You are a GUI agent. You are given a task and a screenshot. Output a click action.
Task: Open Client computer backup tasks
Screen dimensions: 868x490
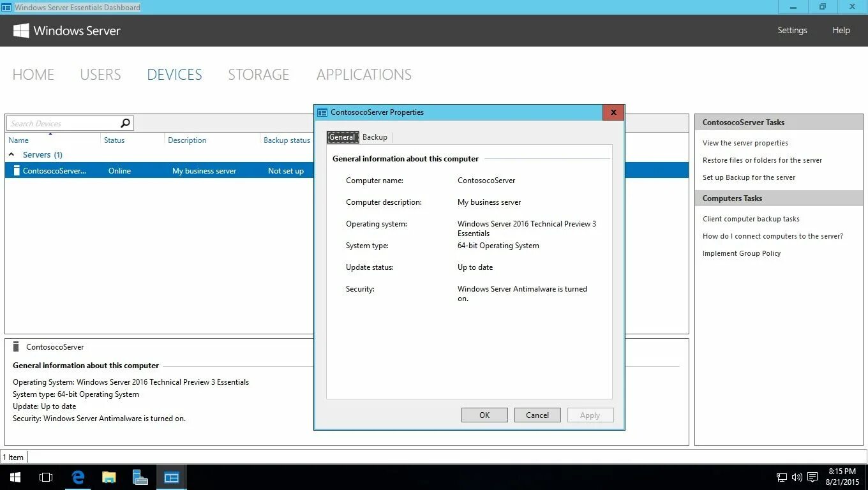click(x=751, y=219)
